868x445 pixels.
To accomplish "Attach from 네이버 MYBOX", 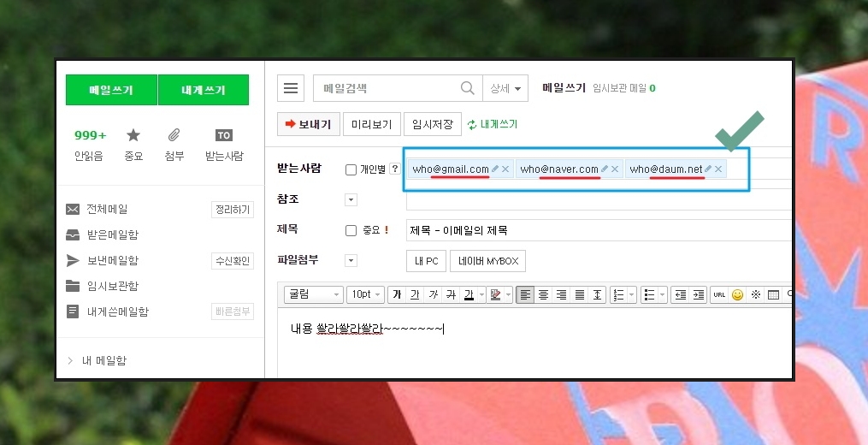I will click(488, 261).
